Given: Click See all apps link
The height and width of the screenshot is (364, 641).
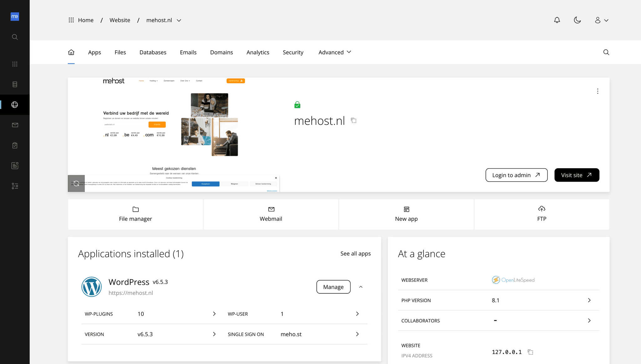Looking at the screenshot, I should click(x=355, y=253).
